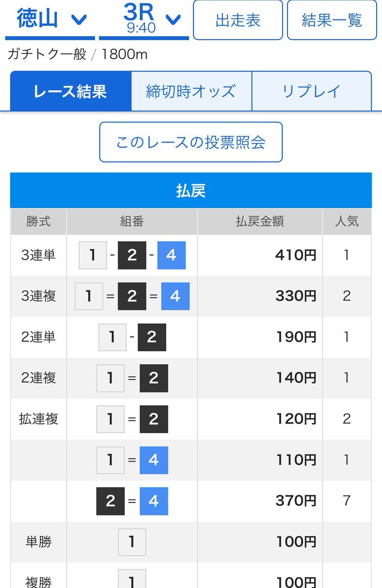The height and width of the screenshot is (588, 382).
Task: Open the 出走表 entry list
Action: (x=238, y=20)
